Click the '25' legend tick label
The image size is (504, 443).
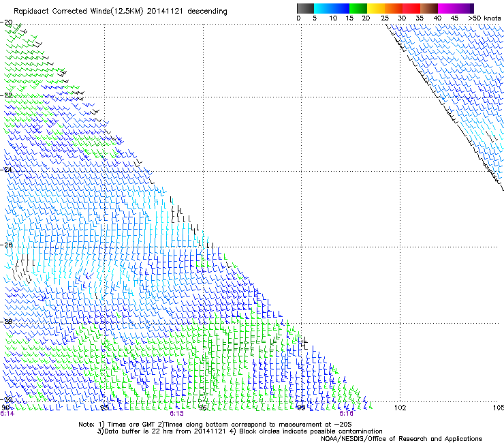(385, 18)
